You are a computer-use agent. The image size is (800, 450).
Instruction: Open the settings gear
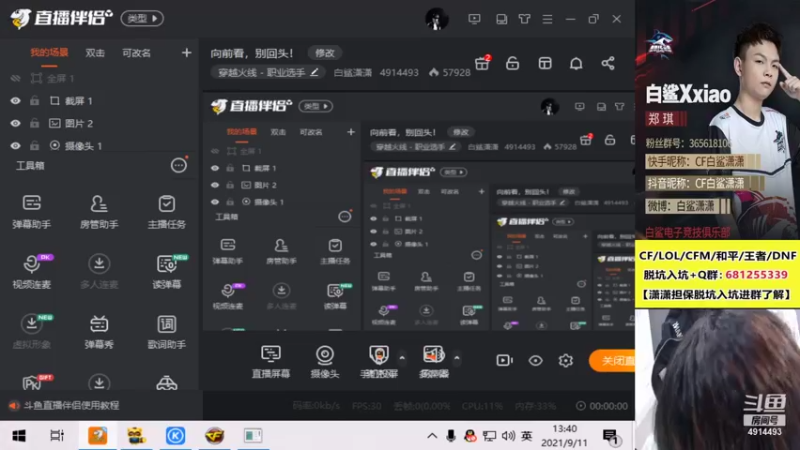click(x=565, y=360)
